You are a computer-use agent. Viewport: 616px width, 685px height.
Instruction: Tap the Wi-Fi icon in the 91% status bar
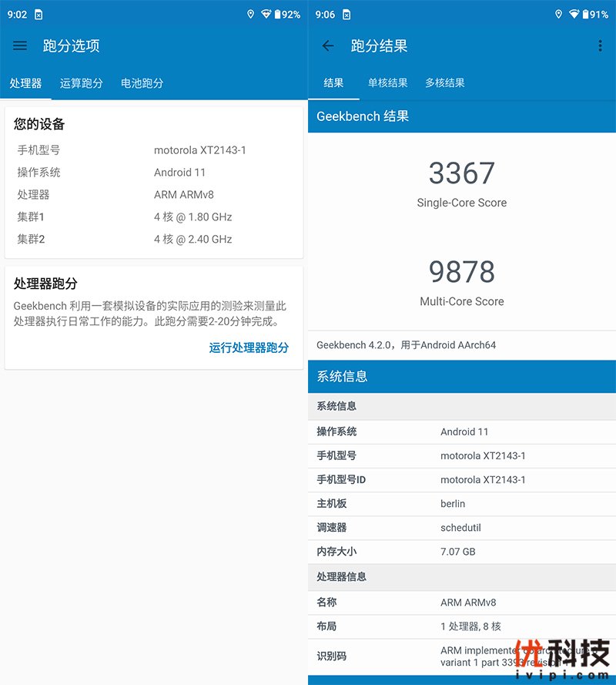[574, 15]
